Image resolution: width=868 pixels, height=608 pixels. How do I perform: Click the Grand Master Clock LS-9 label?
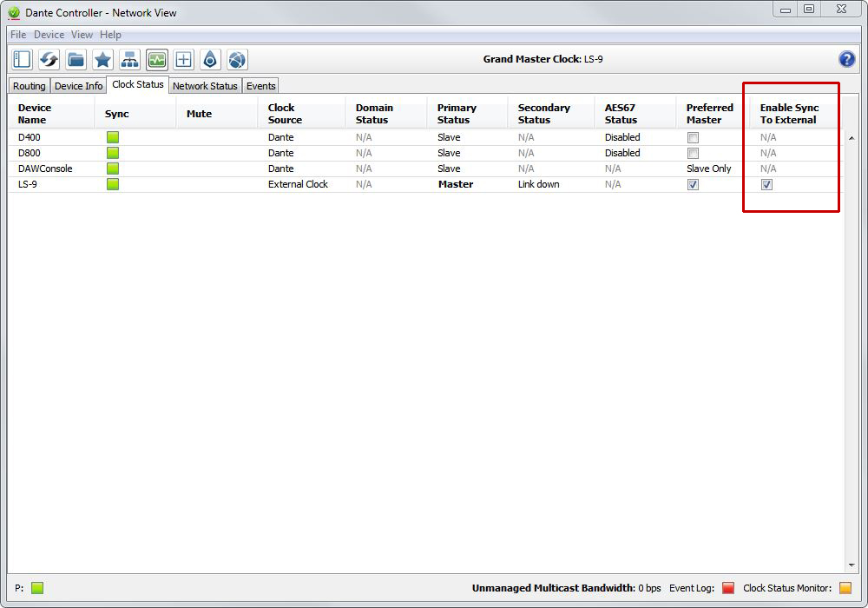click(x=543, y=59)
